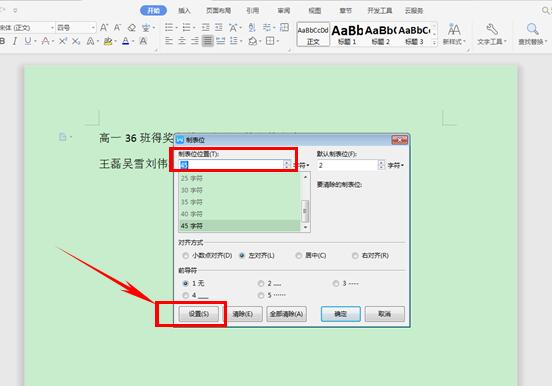Click the line spacing icon
552x386 pixels.
[x=234, y=41]
